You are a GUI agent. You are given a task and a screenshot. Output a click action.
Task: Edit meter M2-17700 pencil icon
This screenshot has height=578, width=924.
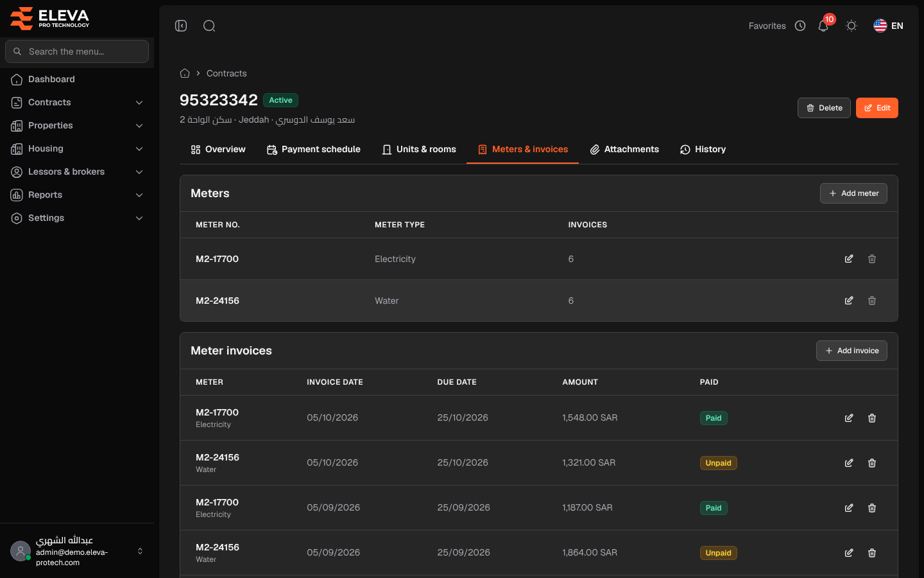pyautogui.click(x=849, y=259)
